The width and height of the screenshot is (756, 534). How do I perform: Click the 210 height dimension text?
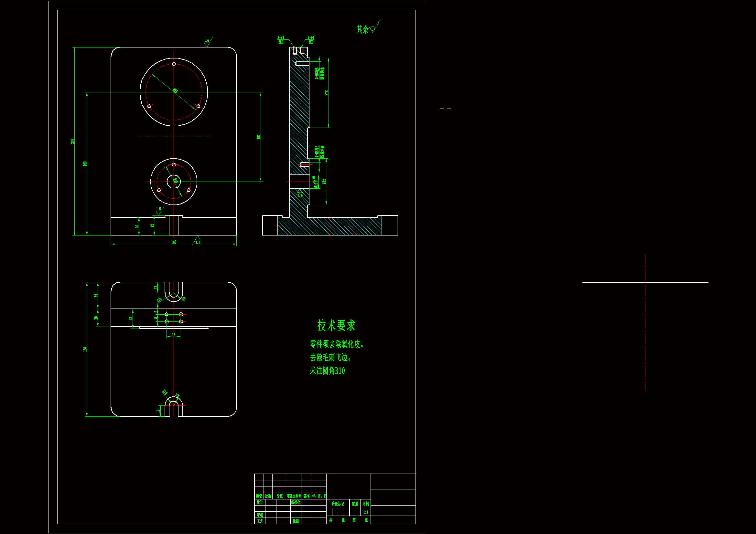click(73, 141)
